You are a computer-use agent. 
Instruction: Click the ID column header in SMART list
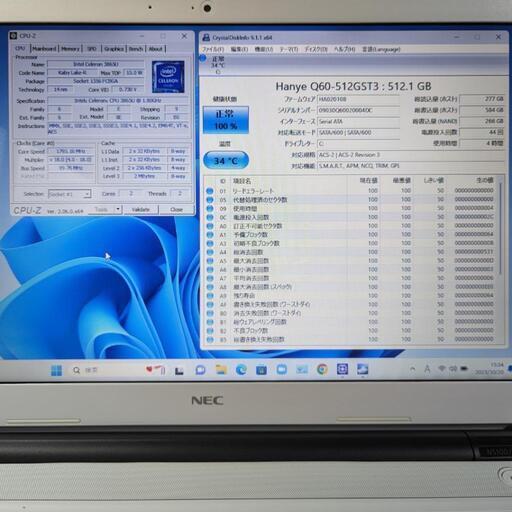[x=223, y=181]
